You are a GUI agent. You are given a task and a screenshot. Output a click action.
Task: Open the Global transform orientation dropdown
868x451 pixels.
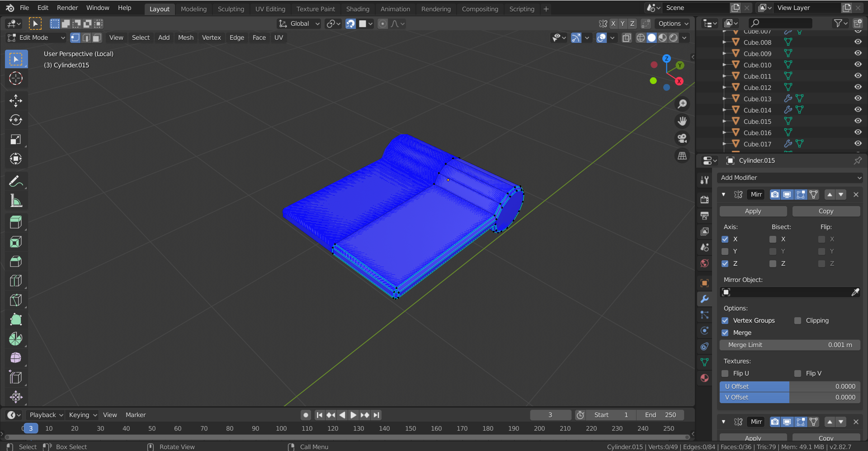298,23
